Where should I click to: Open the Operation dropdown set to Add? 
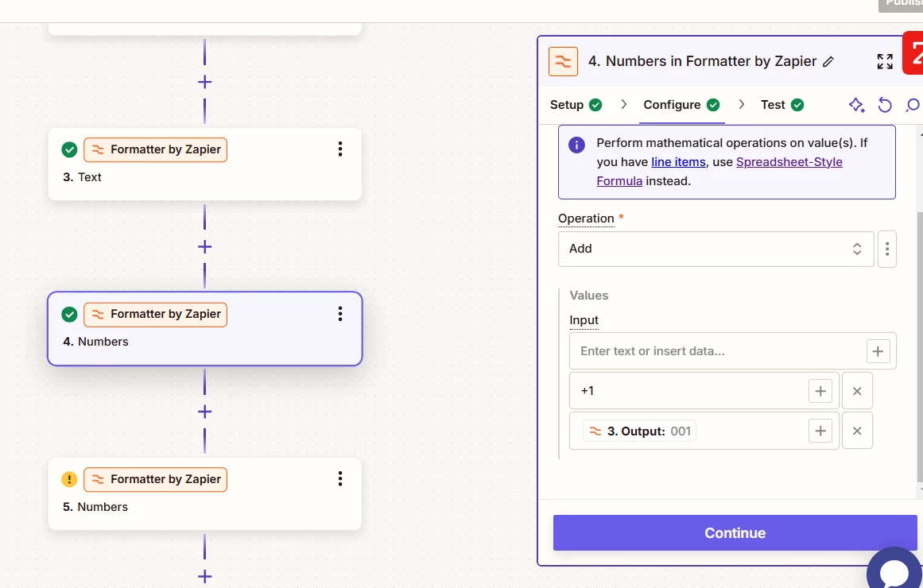716,249
